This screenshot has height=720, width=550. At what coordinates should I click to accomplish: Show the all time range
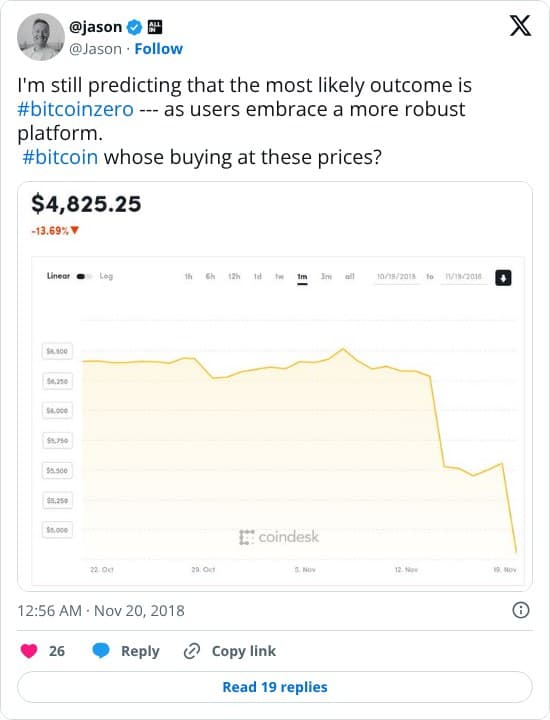pyautogui.click(x=350, y=276)
